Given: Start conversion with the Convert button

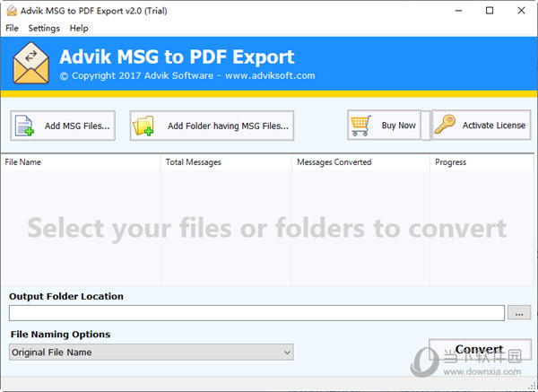Looking at the screenshot, I should tap(480, 350).
